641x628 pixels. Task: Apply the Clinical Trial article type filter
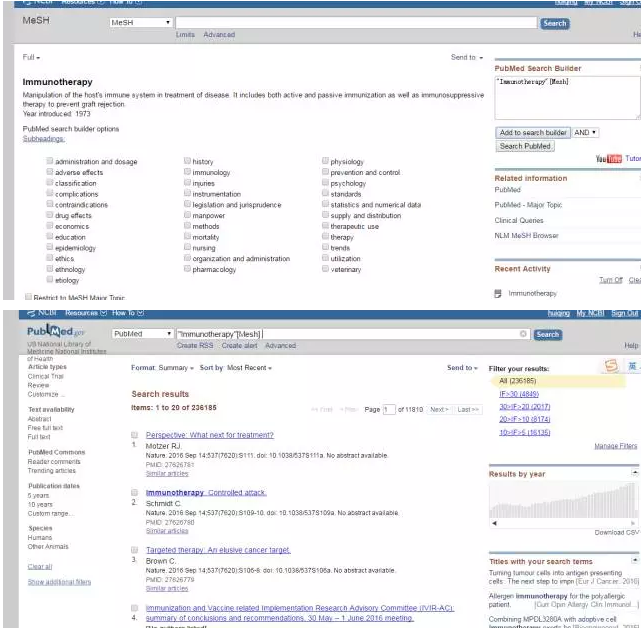click(46, 376)
